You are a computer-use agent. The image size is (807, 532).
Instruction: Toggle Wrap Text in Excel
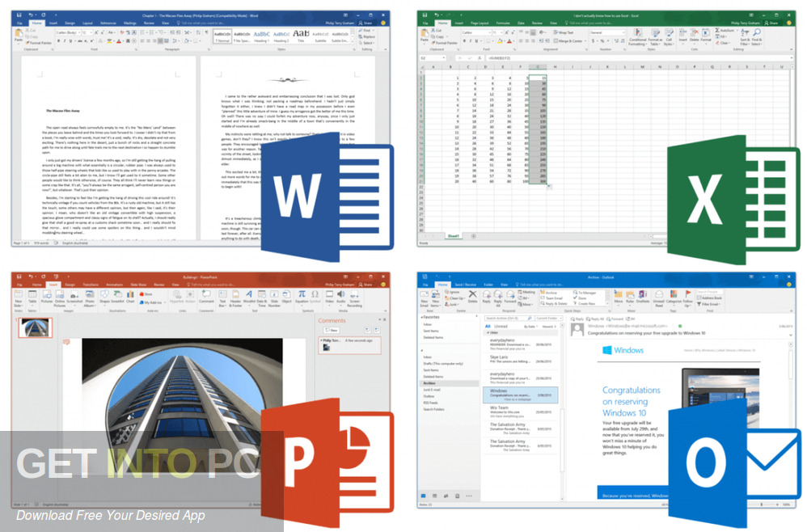click(x=564, y=32)
